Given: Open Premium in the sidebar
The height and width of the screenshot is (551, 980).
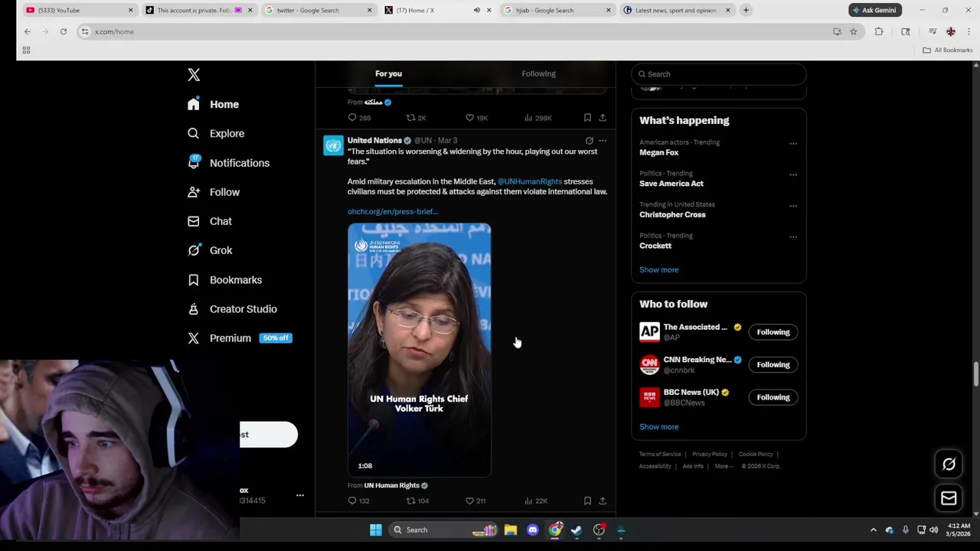Looking at the screenshot, I should [239, 338].
